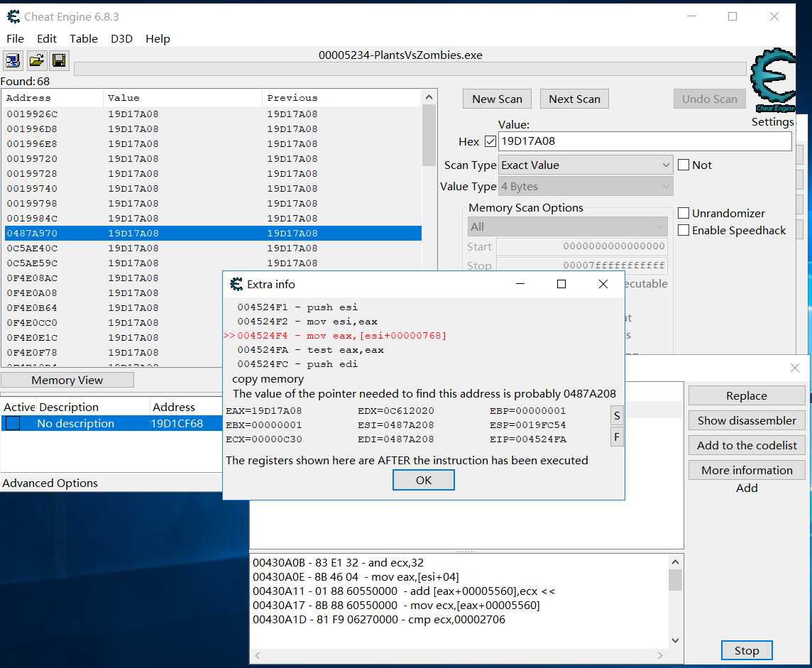Enable the Not checkbox

coord(684,165)
